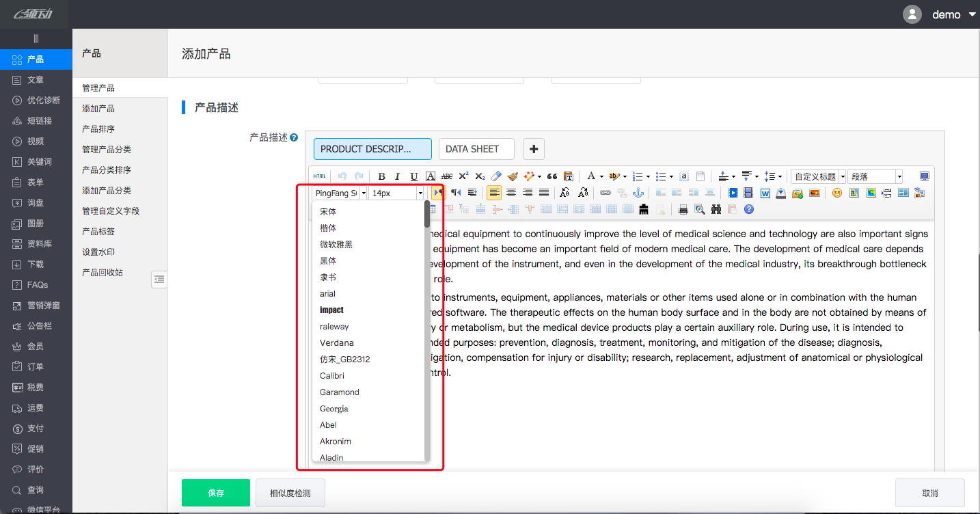Click the print icon in the toolbar
The width and height of the screenshot is (980, 514).
[683, 209]
